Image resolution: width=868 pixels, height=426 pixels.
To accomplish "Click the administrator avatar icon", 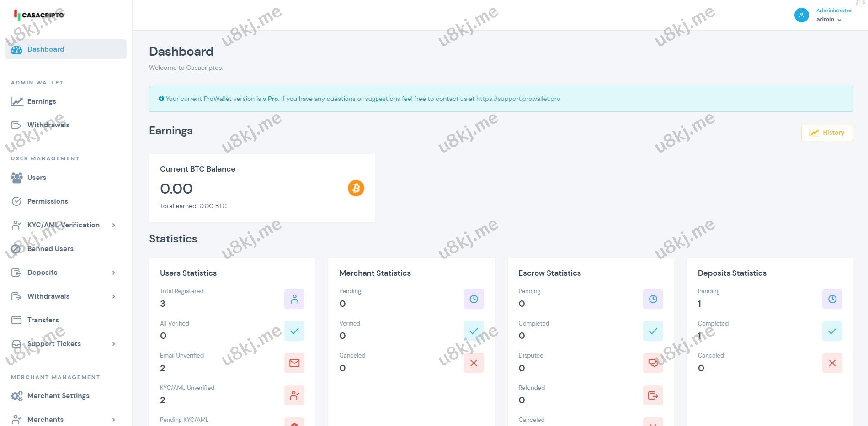I will (x=801, y=15).
